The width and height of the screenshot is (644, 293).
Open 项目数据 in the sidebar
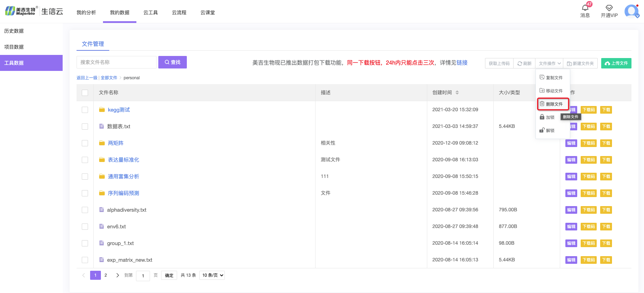[31, 47]
